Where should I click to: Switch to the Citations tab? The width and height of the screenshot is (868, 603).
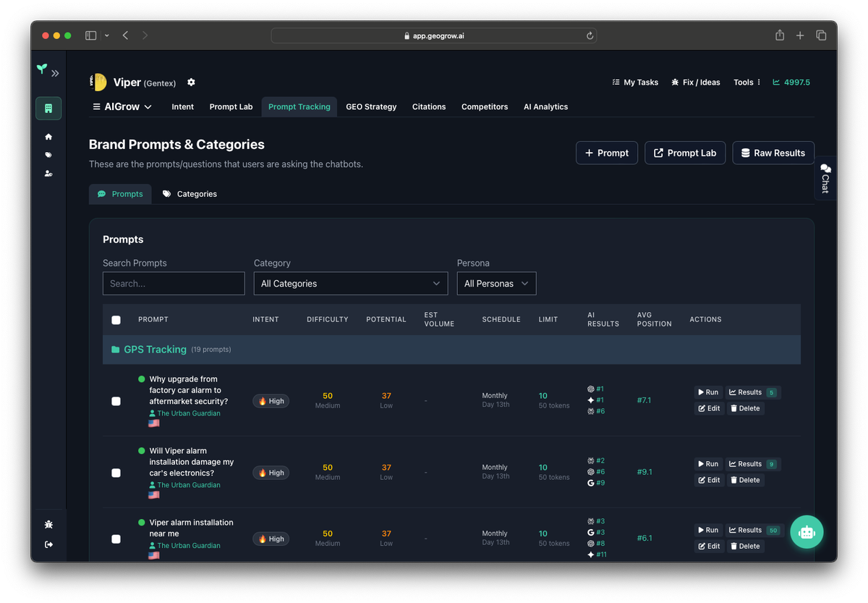429,106
